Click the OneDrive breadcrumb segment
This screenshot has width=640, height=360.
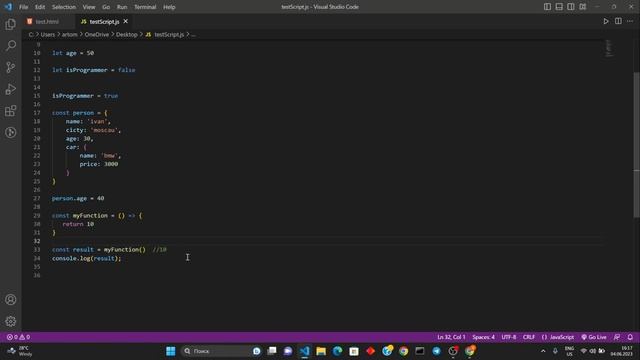[97, 35]
